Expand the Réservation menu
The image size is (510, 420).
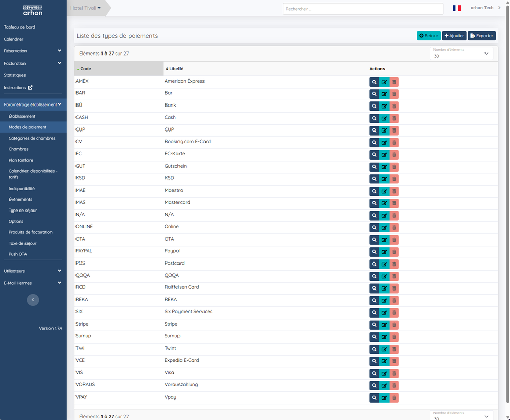[x=33, y=51]
